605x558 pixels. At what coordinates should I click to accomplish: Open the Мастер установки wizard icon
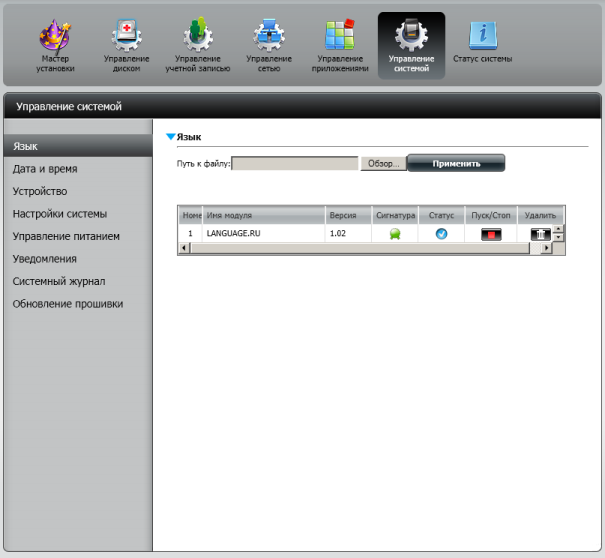coord(55,37)
